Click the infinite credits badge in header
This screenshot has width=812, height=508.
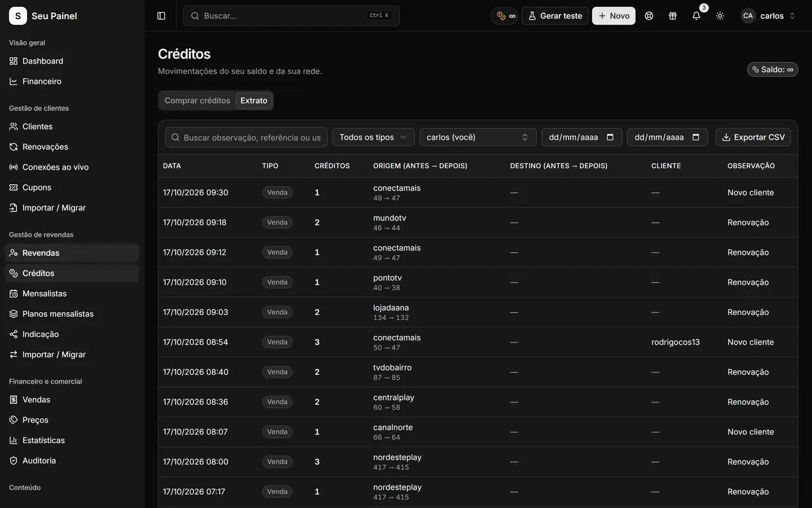(506, 16)
